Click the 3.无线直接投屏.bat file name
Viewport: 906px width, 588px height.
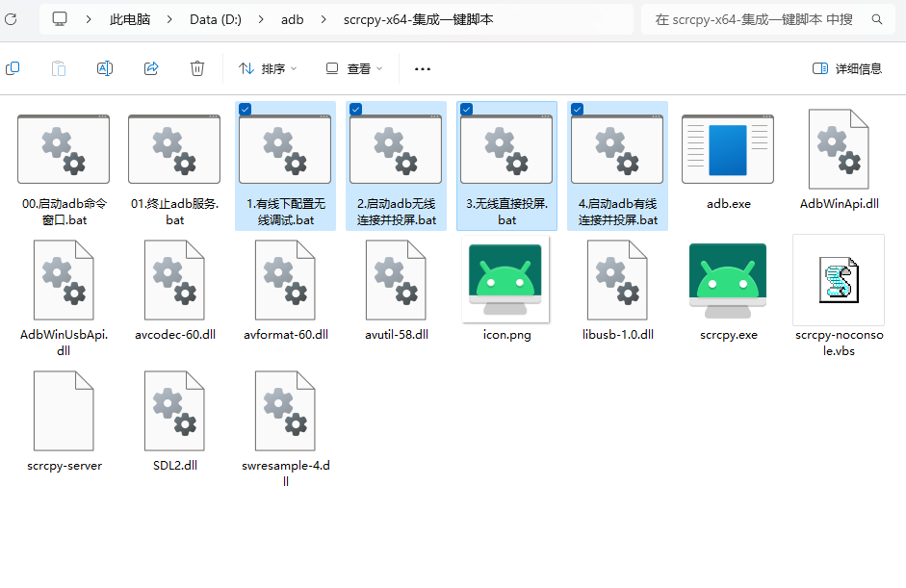pos(506,212)
